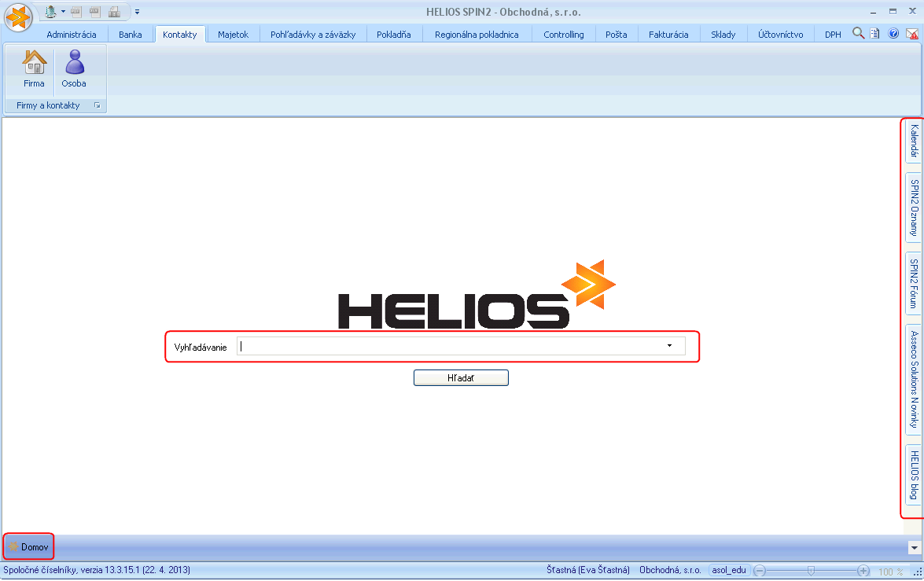Click the zoom out minus button

pos(760,571)
